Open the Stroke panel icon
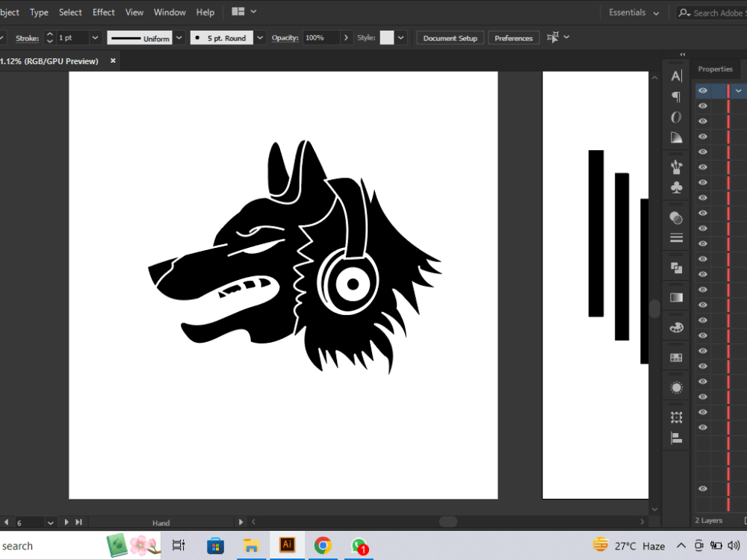Image resolution: width=747 pixels, height=560 pixels. tap(675, 237)
